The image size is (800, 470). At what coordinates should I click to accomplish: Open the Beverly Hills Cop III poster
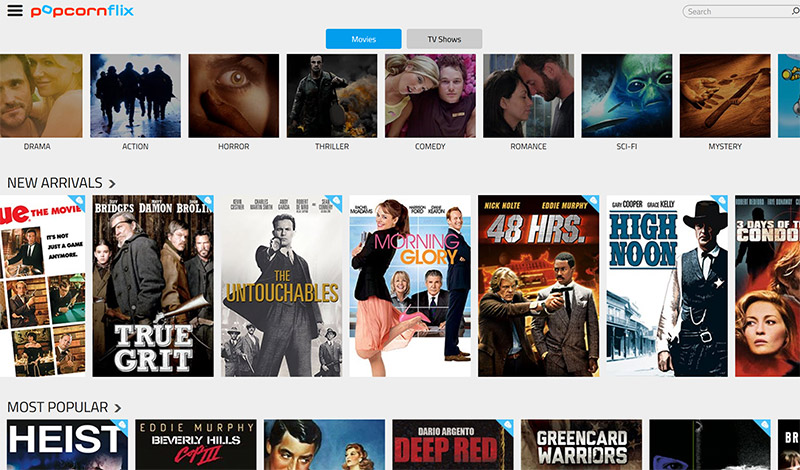coord(196,444)
